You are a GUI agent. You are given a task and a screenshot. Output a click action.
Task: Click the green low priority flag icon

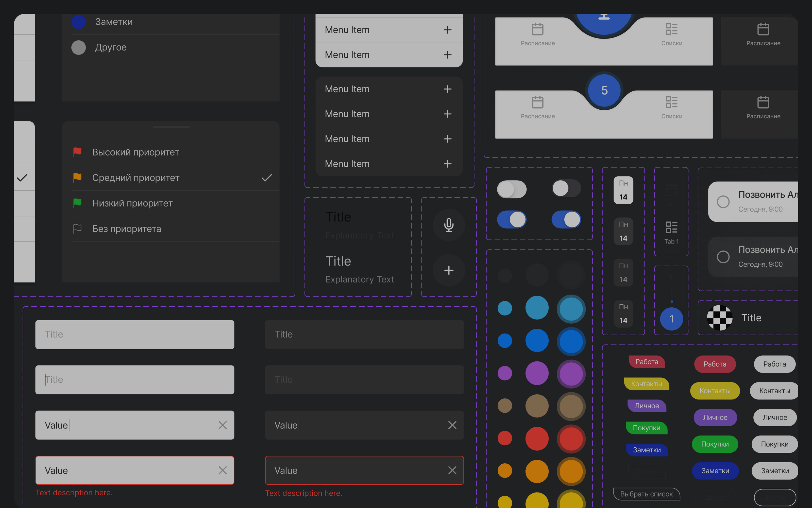point(77,203)
